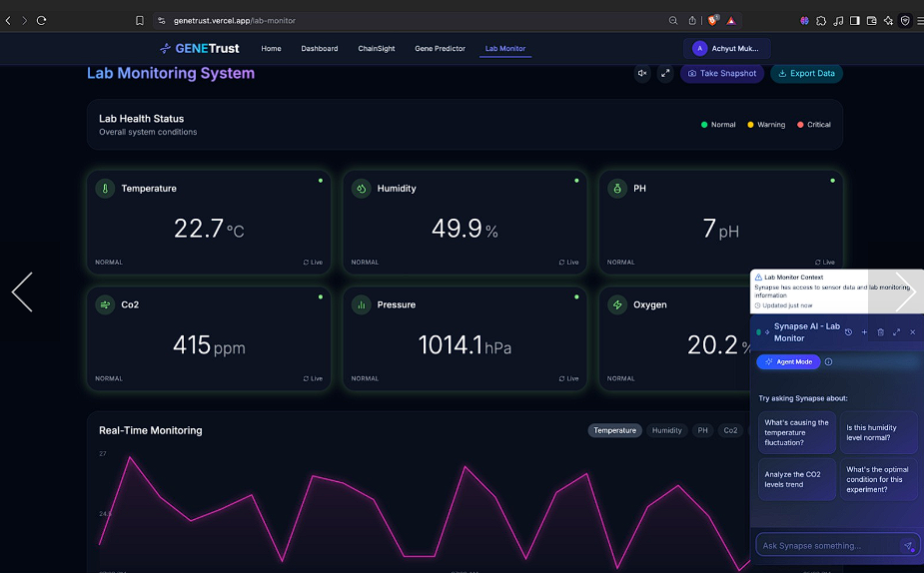Open Synapse chat history
This screenshot has height=573, width=924.
coord(848,331)
